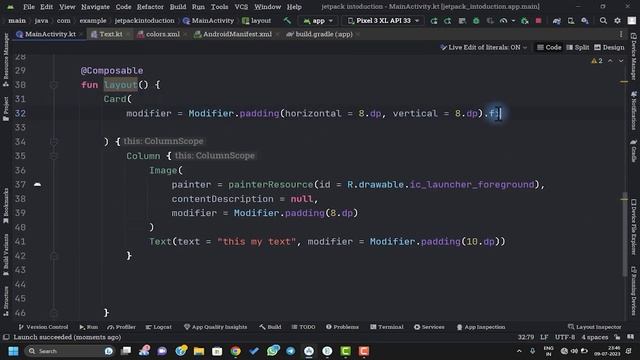The image size is (640, 360).
Task: Collapse the Column block at line 35
Action: (x=53, y=156)
